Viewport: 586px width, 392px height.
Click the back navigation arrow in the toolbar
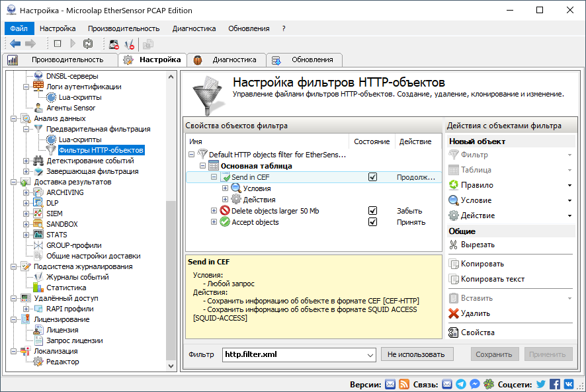pos(15,42)
